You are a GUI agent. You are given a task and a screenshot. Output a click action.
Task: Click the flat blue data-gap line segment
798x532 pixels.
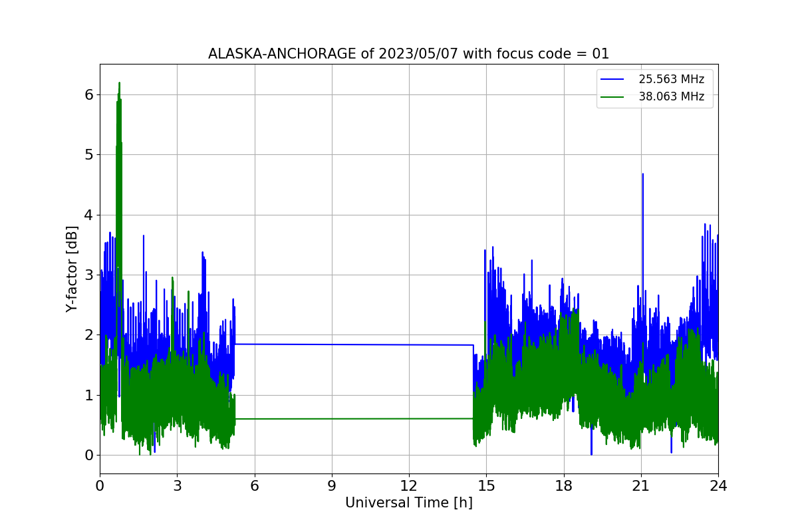pyautogui.click(x=354, y=344)
